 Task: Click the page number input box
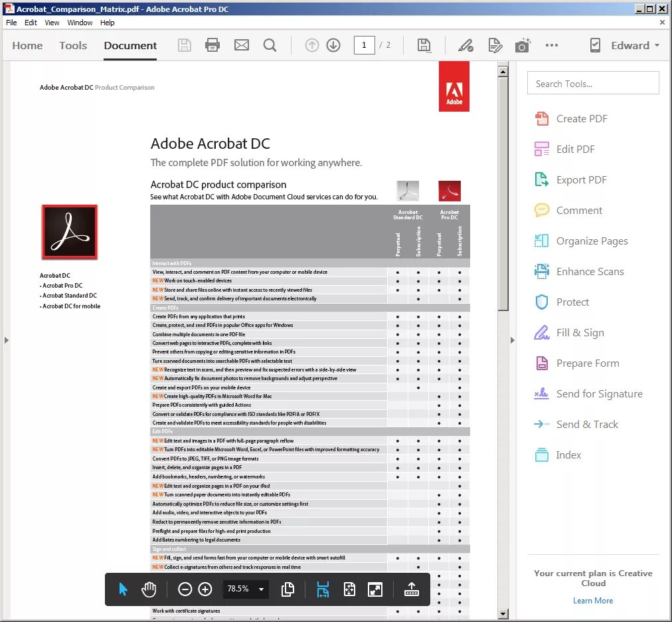click(365, 45)
